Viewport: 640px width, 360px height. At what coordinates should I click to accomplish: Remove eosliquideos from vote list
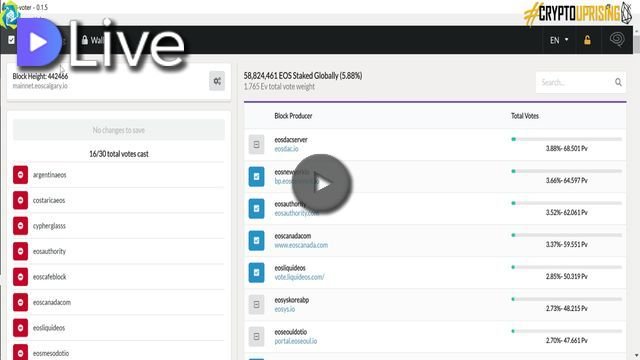click(x=20, y=328)
